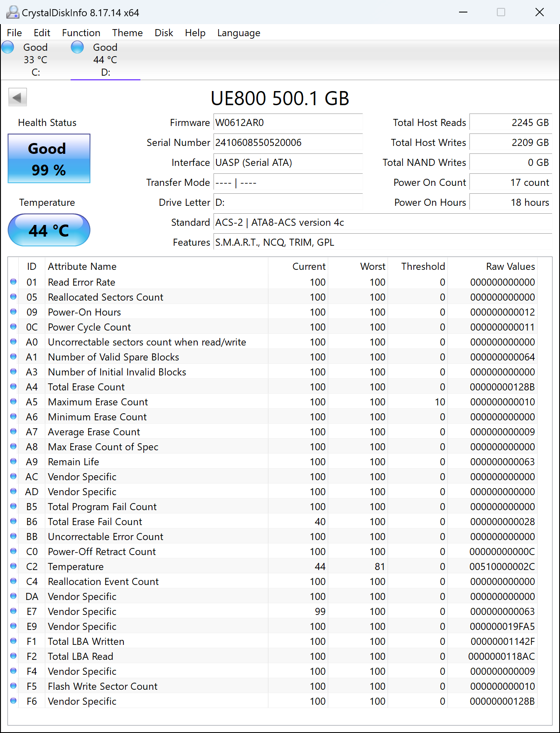Click the Threshold column header

point(418,267)
